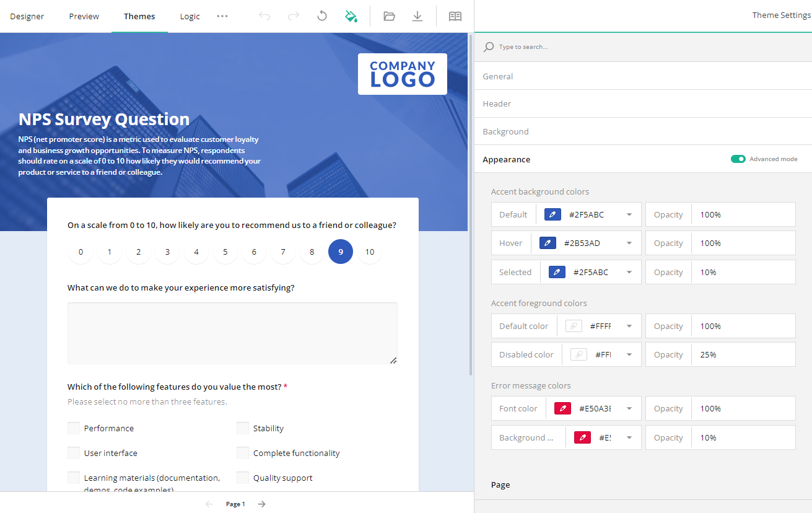The width and height of the screenshot is (812, 513).
Task: Click the search magnifier in Theme Settings
Action: [x=489, y=46]
